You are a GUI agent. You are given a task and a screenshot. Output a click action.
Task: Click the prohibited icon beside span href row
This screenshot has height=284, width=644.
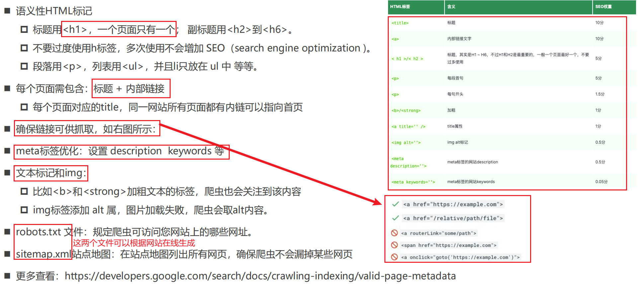[x=394, y=245]
